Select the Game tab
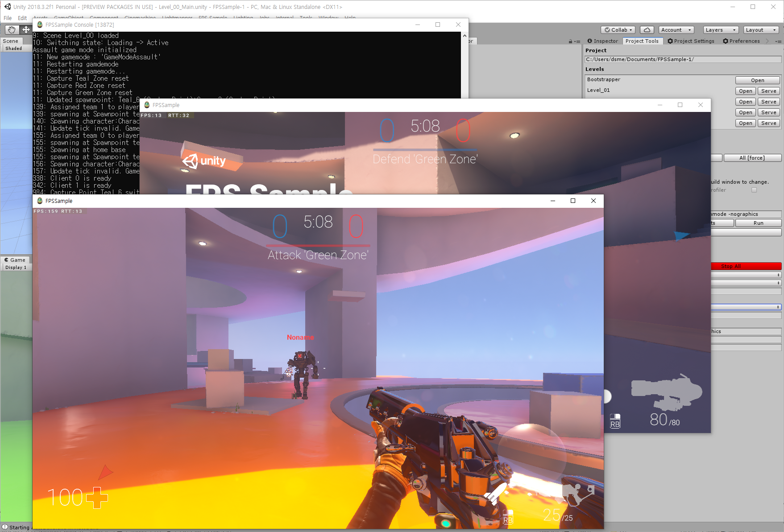Viewport: 784px width, 532px height. pyautogui.click(x=15, y=260)
